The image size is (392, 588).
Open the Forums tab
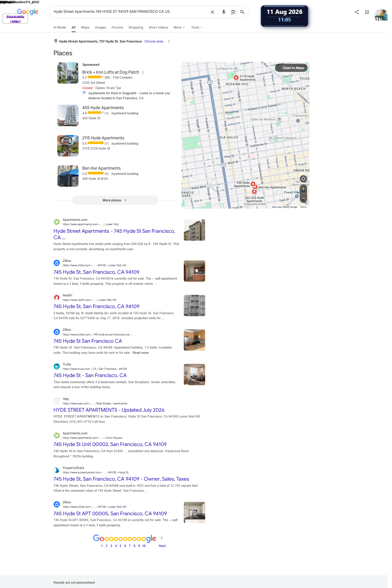(117, 27)
